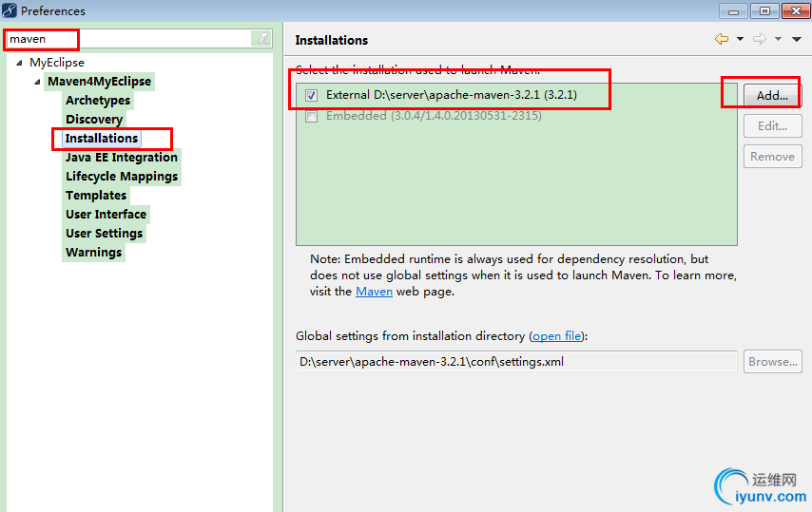Open the preferences view menu triangle
The height and width of the screenshot is (512, 812).
point(797,39)
